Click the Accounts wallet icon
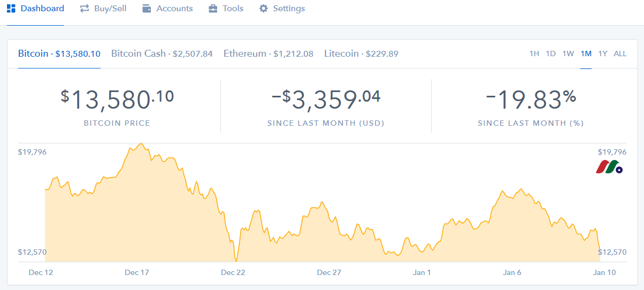Screen dimensions: 644x290 147,9
